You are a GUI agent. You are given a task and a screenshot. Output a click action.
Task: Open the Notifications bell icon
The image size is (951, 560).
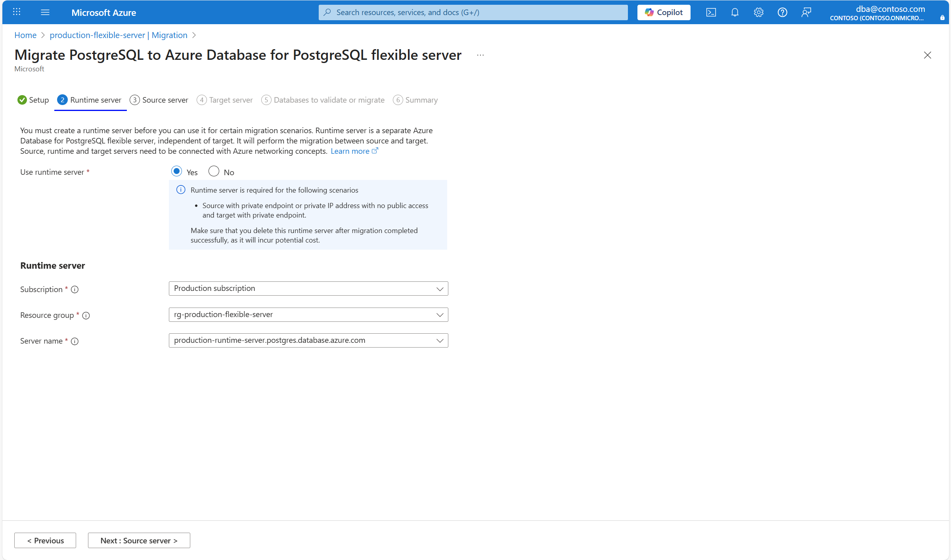[735, 12]
